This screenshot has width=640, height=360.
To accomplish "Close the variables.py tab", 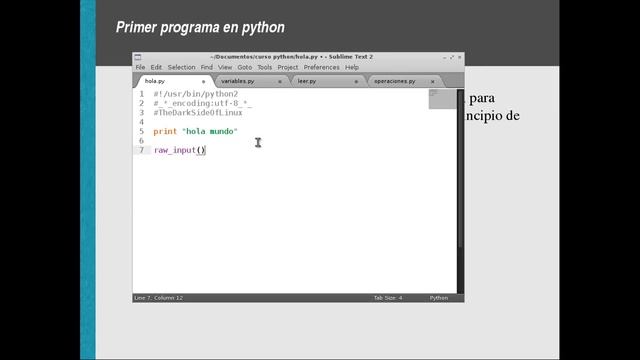I will (x=280, y=82).
